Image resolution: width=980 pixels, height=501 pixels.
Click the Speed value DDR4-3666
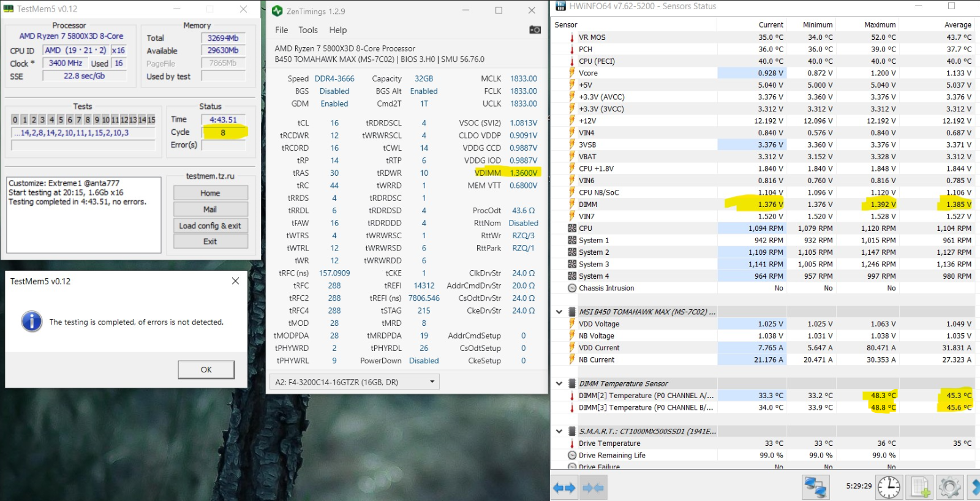(x=334, y=78)
